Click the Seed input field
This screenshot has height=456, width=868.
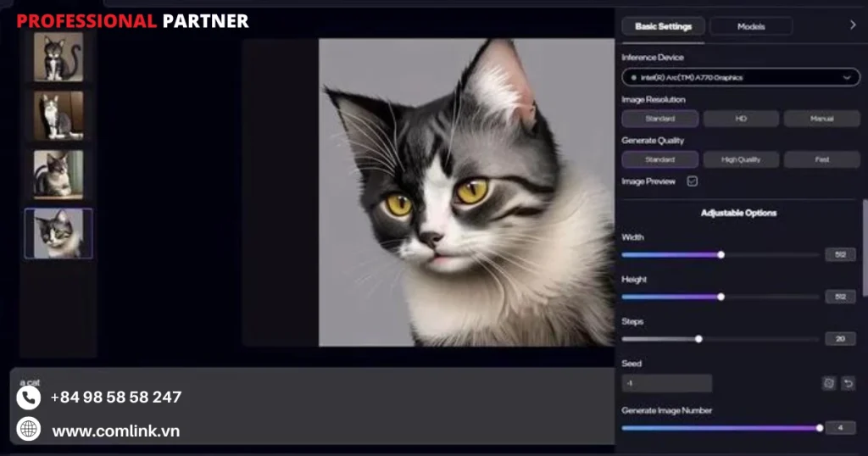pos(666,383)
